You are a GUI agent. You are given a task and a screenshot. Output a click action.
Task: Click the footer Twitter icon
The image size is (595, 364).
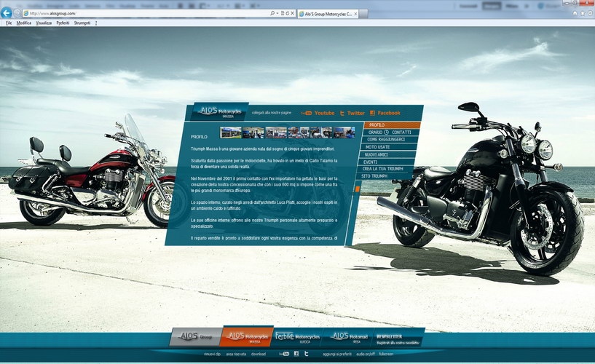(x=306, y=354)
